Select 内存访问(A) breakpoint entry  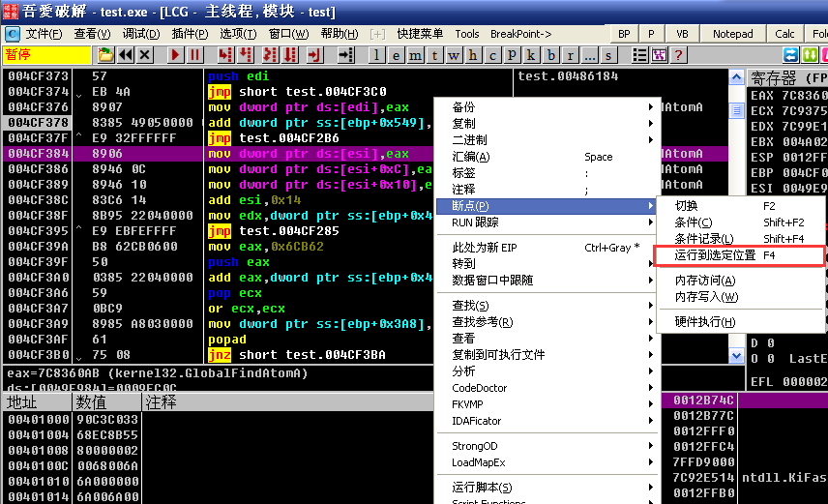739,281
